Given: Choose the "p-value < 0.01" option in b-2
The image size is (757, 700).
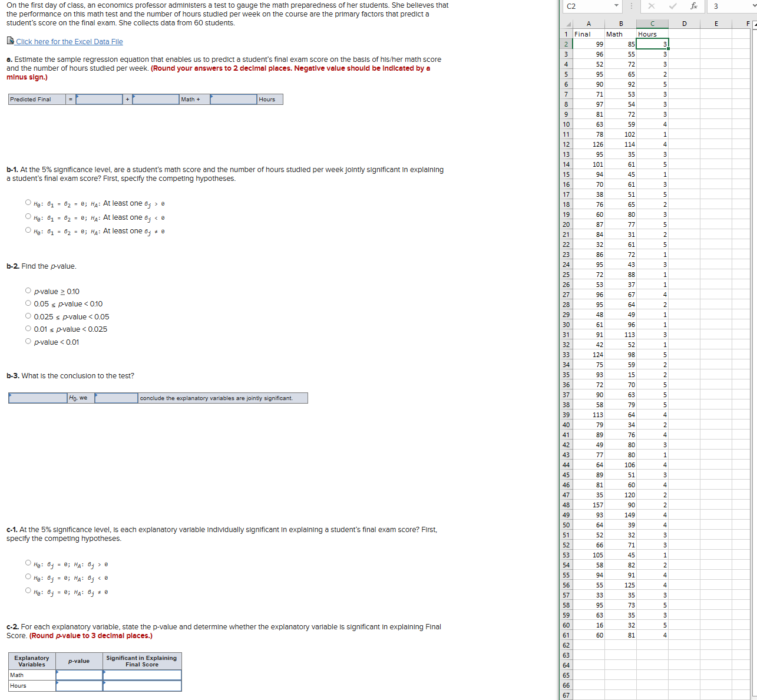Looking at the screenshot, I should [28, 341].
